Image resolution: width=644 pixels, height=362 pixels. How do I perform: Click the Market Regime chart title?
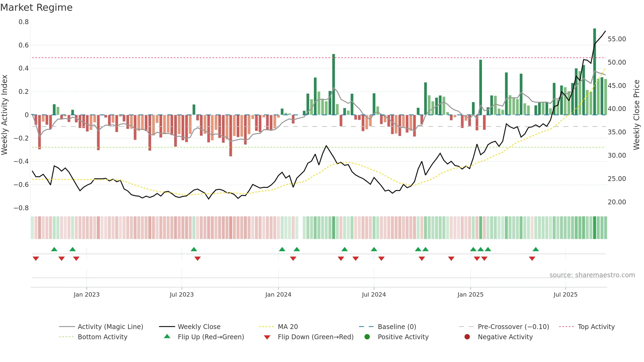coord(36,8)
